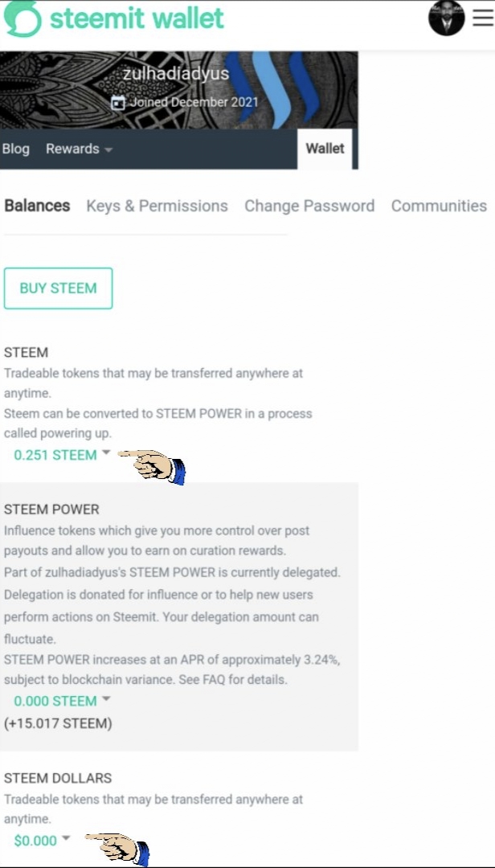The image size is (495, 868).
Task: Click the calendar icon near join date
Action: pos(118,103)
